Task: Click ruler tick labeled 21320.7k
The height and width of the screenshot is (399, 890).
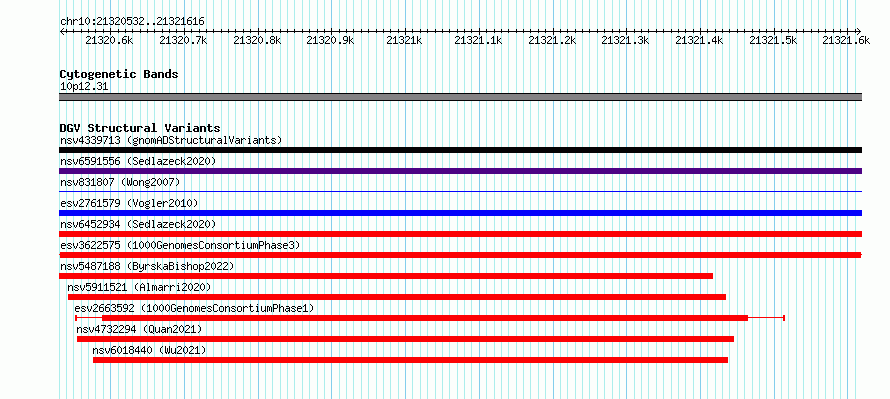Action: click(x=183, y=40)
